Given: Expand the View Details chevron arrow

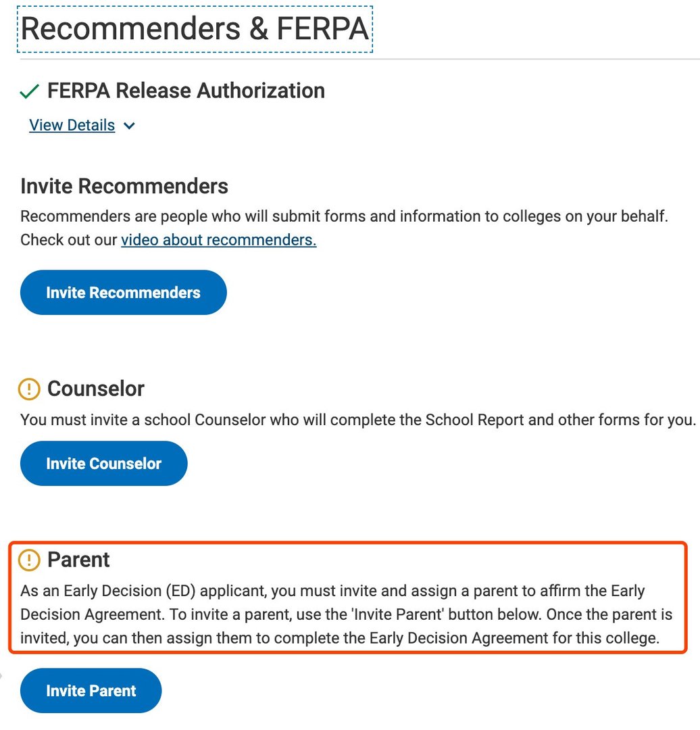Looking at the screenshot, I should 130,126.
